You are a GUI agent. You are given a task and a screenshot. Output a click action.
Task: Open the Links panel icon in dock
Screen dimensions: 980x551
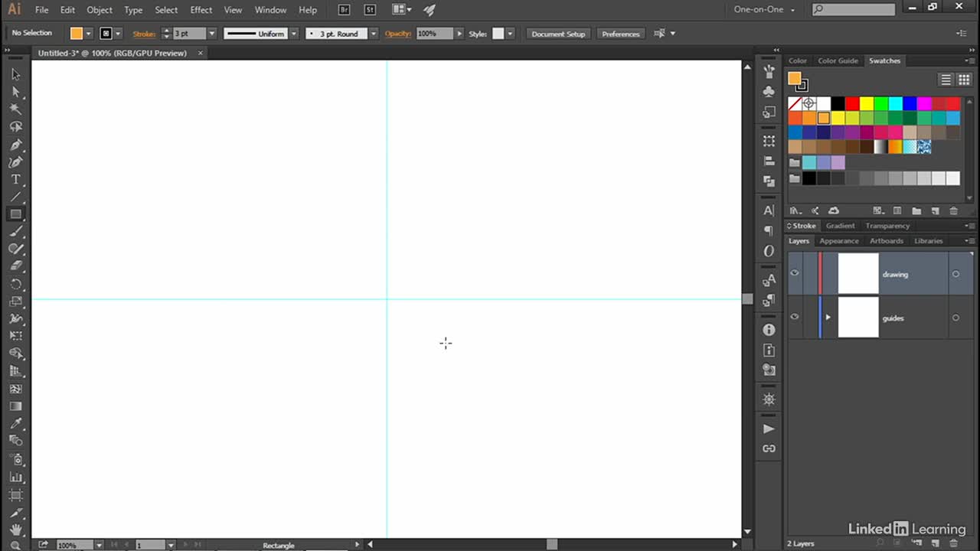coord(769,448)
